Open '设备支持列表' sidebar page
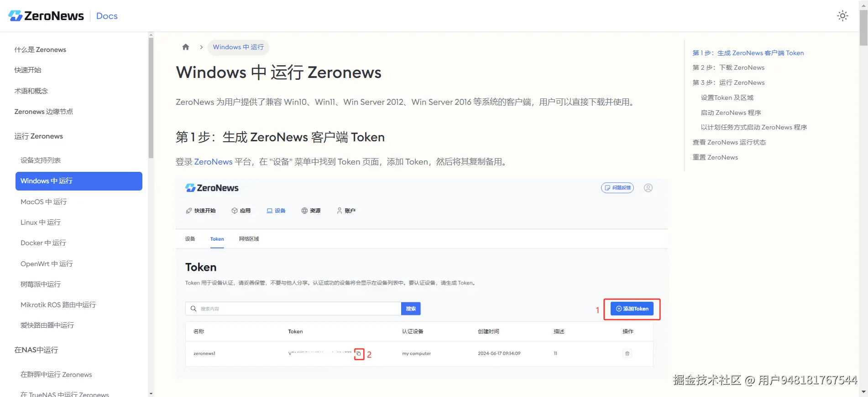This screenshot has height=397, width=868. [41, 160]
